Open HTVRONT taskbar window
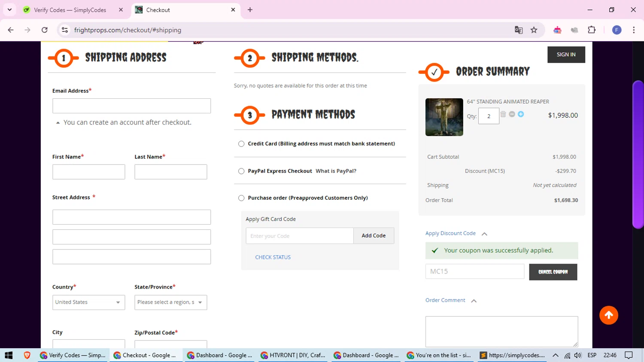 pyautogui.click(x=293, y=355)
